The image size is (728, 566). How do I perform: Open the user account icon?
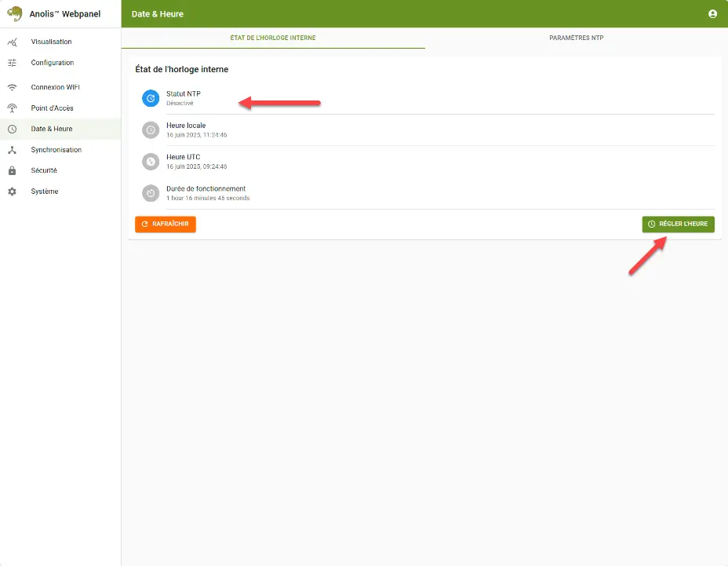click(712, 14)
